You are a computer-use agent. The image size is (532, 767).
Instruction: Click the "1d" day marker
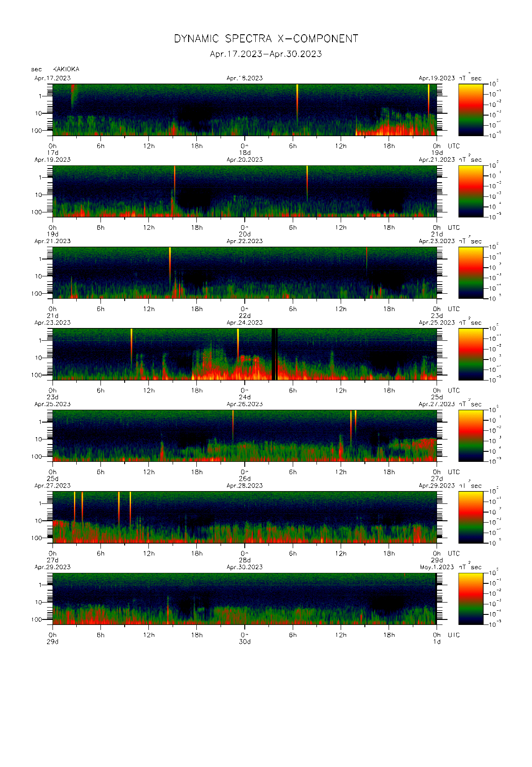click(437, 642)
